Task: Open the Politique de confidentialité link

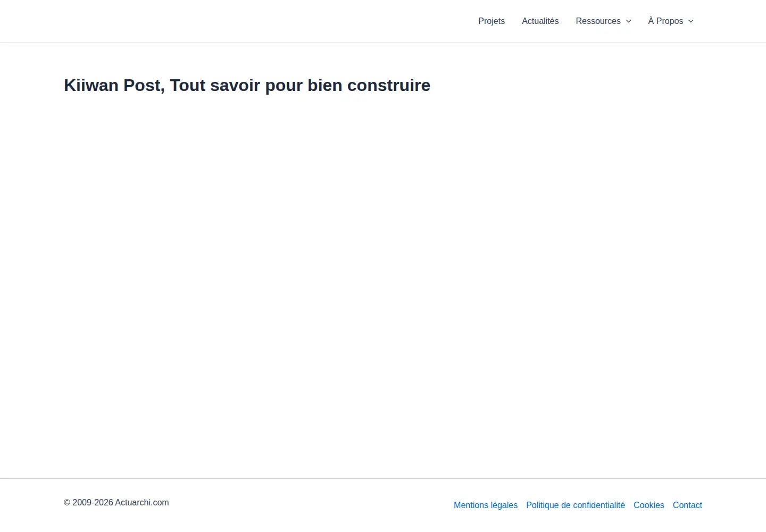Action: [x=576, y=505]
